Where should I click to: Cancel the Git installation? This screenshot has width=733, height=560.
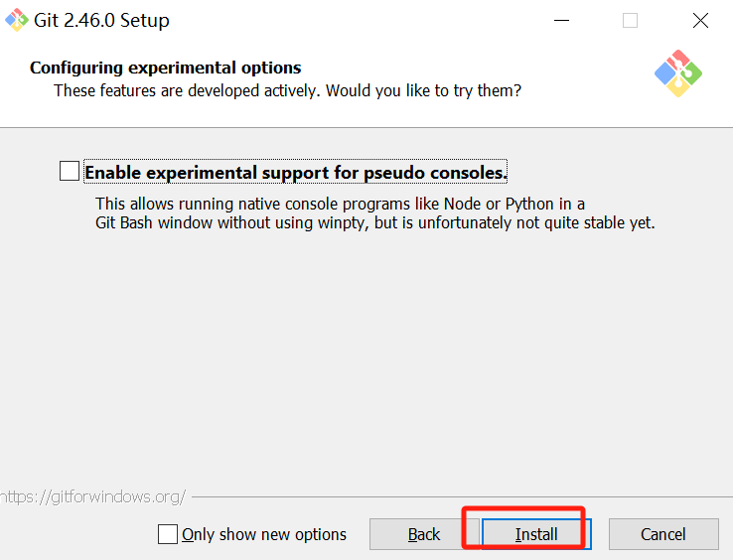pos(662,534)
